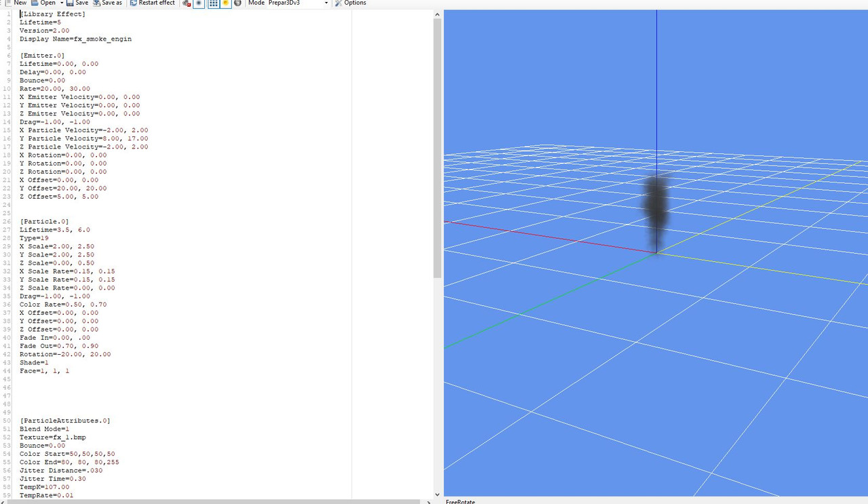Screen dimensions: 868x504
Task: Toggle the single dot display icon
Action: (x=199, y=3)
